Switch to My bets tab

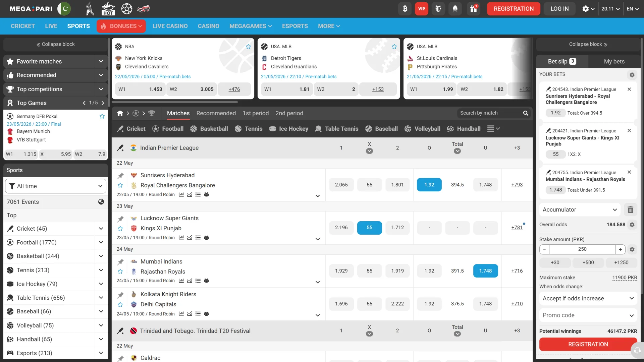tap(614, 61)
